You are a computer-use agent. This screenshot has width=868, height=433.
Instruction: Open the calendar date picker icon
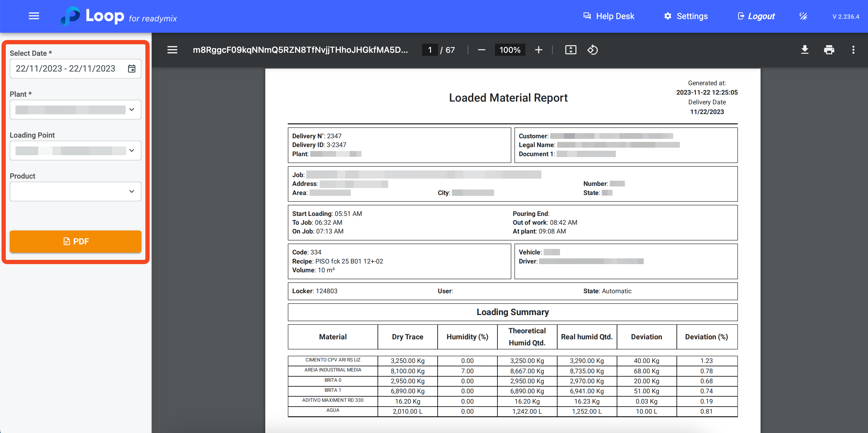[x=132, y=69]
